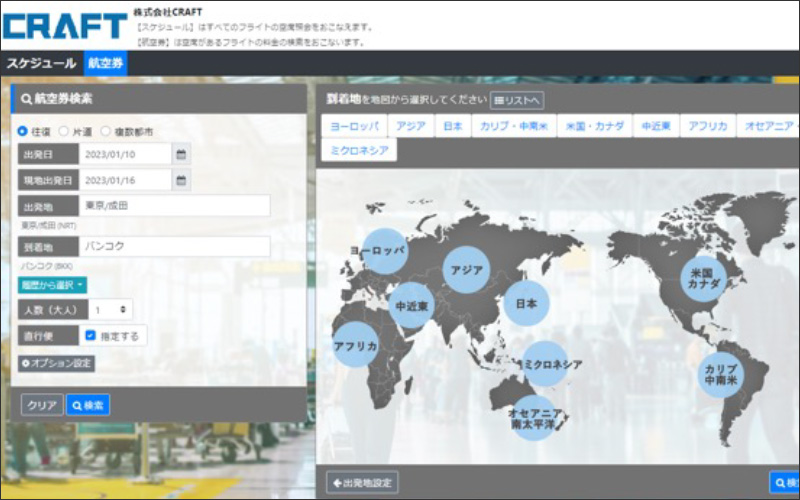Choose the 片道 one-way radio button

[63, 131]
